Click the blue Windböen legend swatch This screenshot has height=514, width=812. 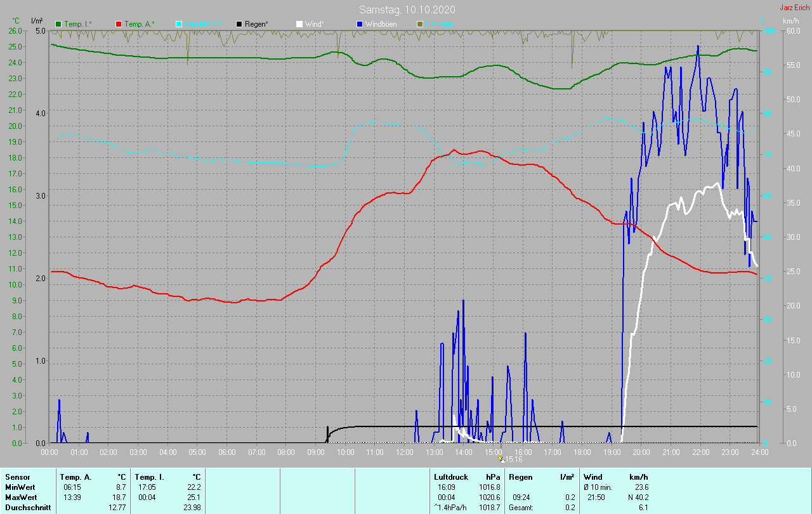(360, 24)
